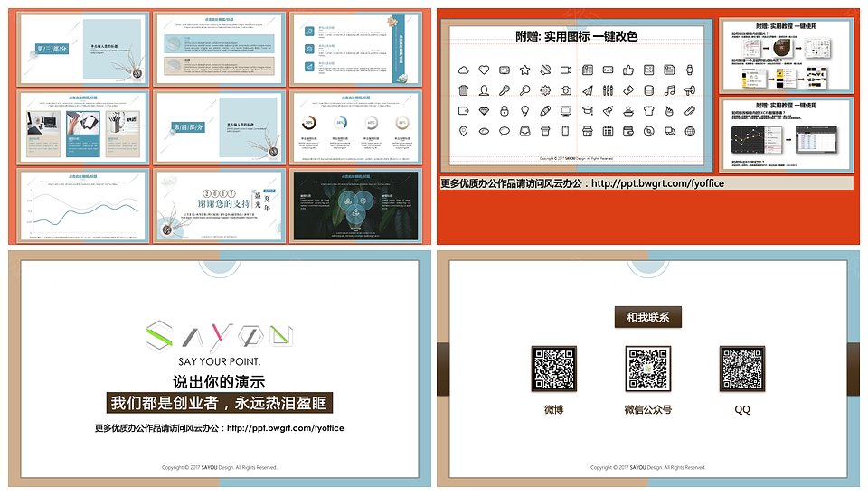Select the picture frame image icon
The width and height of the screenshot is (868, 495).
(649, 70)
